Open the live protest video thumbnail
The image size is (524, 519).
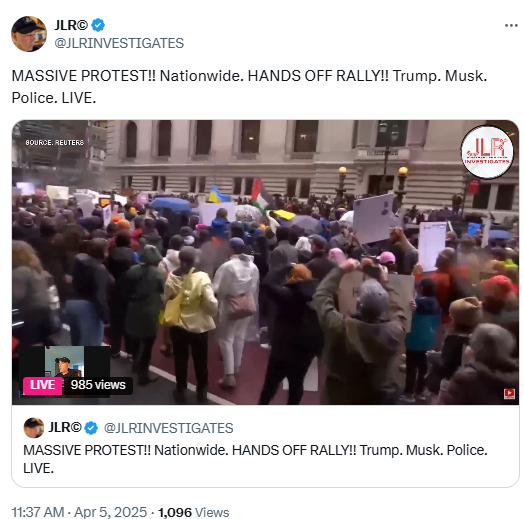click(x=265, y=262)
